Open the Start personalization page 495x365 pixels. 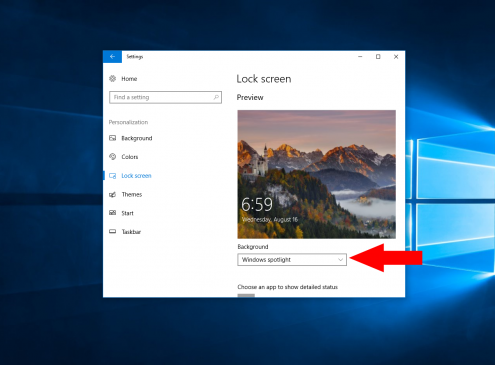[x=127, y=213]
